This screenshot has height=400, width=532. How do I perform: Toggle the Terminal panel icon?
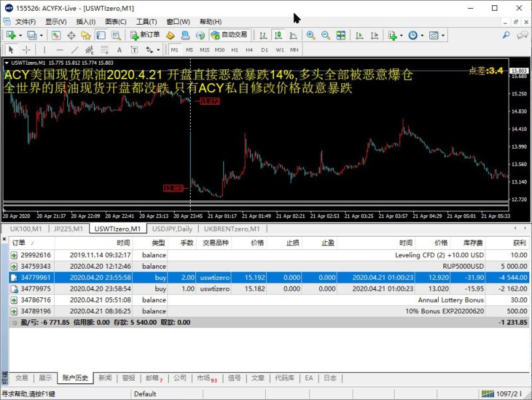tap(101, 35)
